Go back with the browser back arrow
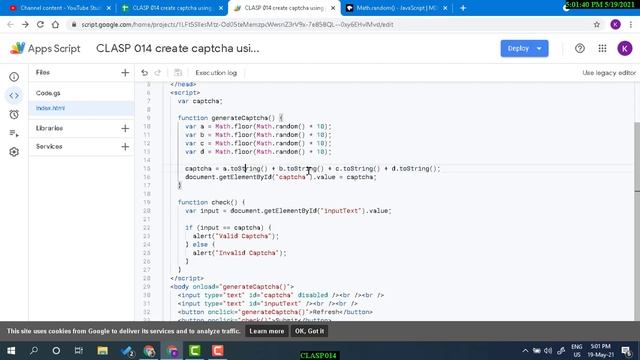Viewport: 640px width, 360px height. [11, 24]
